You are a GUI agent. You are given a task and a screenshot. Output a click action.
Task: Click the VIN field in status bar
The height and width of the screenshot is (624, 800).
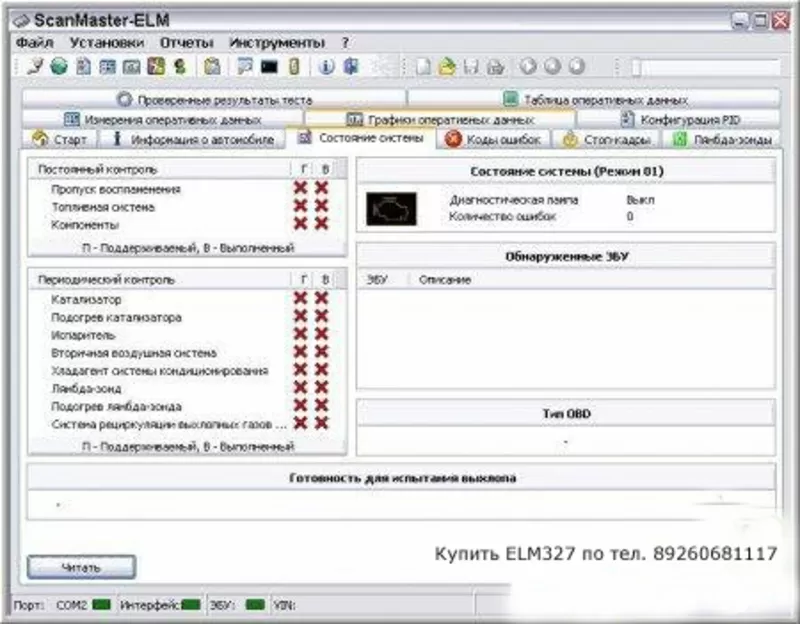(x=371, y=605)
